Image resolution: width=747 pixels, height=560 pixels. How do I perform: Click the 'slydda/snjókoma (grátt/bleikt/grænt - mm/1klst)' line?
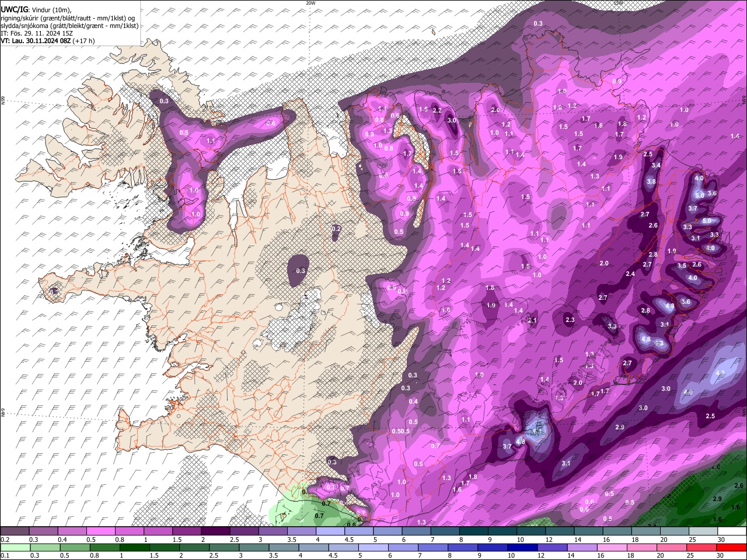point(69,26)
